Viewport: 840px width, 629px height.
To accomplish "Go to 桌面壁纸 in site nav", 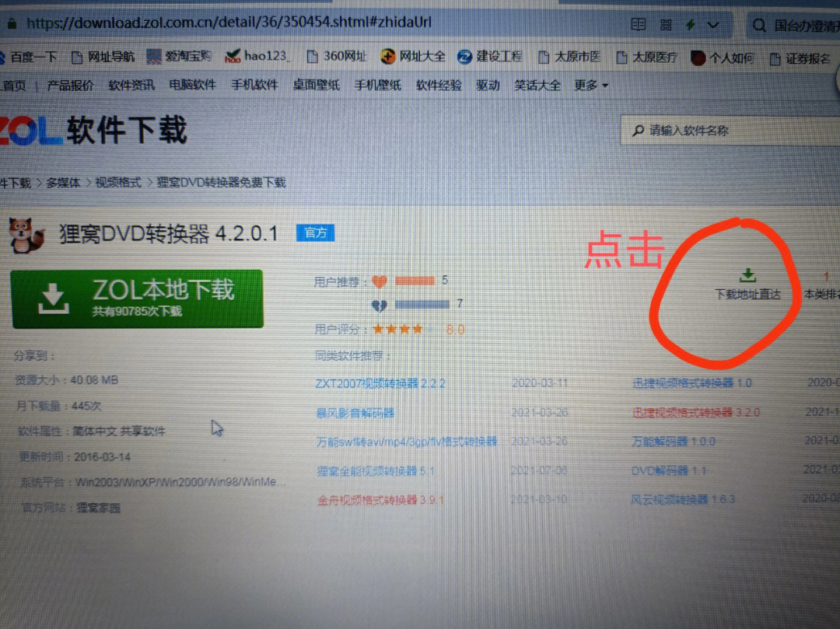I will (x=316, y=85).
